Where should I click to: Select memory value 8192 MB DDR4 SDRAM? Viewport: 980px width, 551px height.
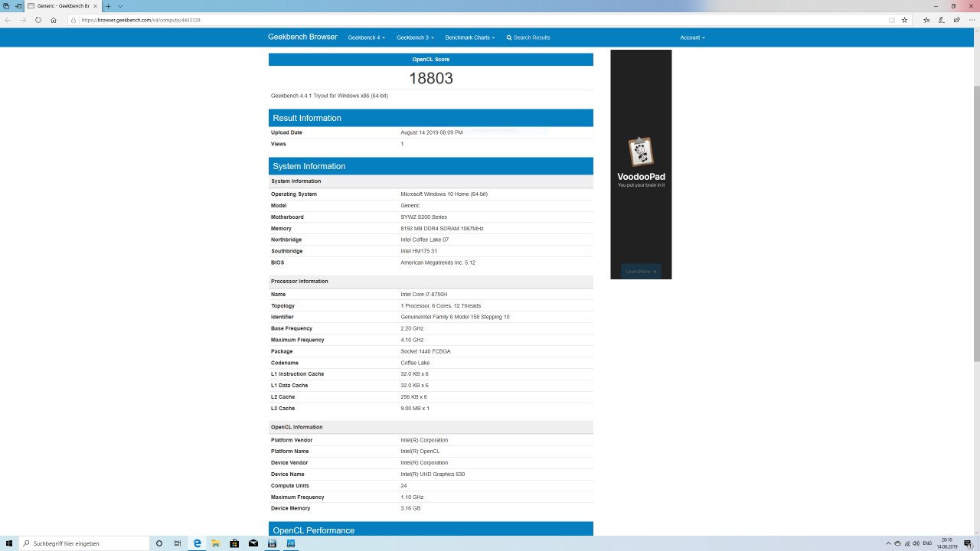pyautogui.click(x=442, y=228)
